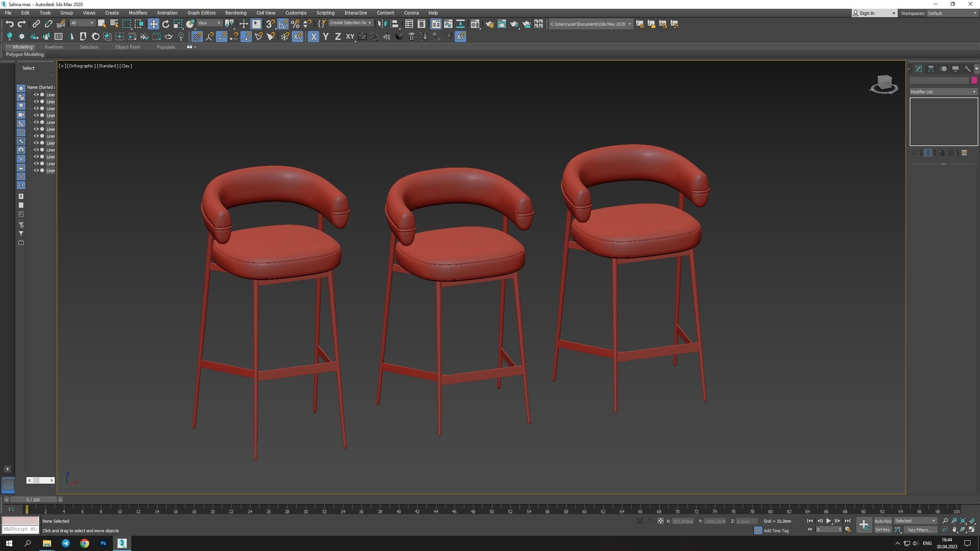Screen dimensions: 980x551
Task: Open the Rendering menu
Action: (236, 13)
